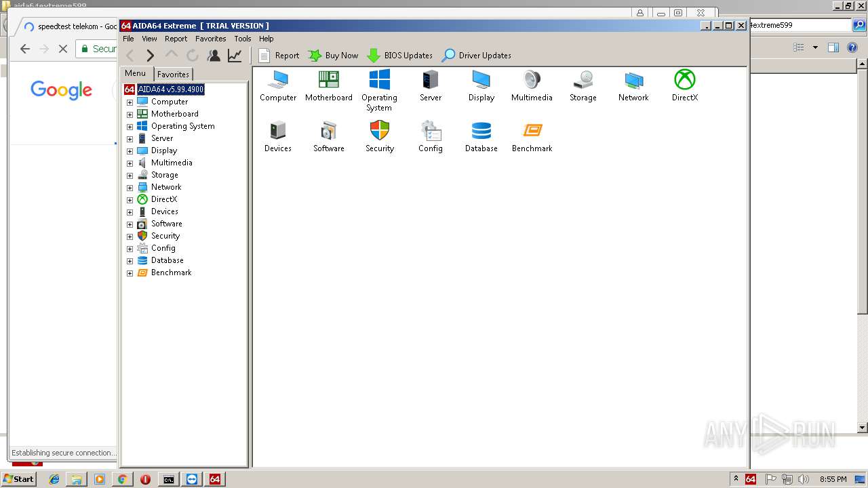Click the BIOS Updates toolbar button
The image size is (868, 488).
399,56
